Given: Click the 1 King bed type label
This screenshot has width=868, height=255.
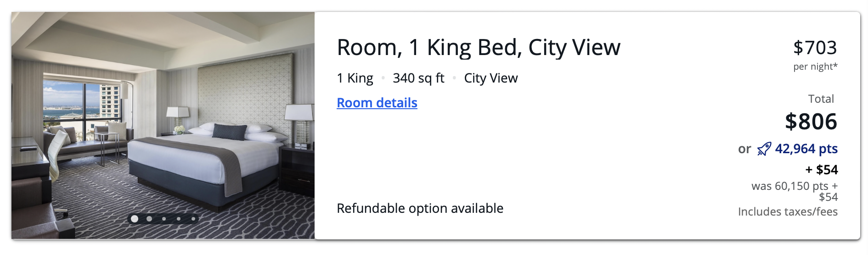Looking at the screenshot, I should click(x=355, y=78).
